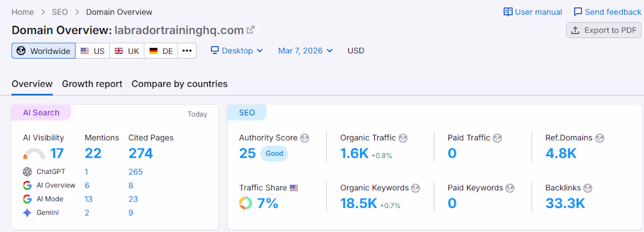The width and height of the screenshot is (644, 232).
Task: Click the globe icon next to Paid Keywords
Action: point(510,188)
